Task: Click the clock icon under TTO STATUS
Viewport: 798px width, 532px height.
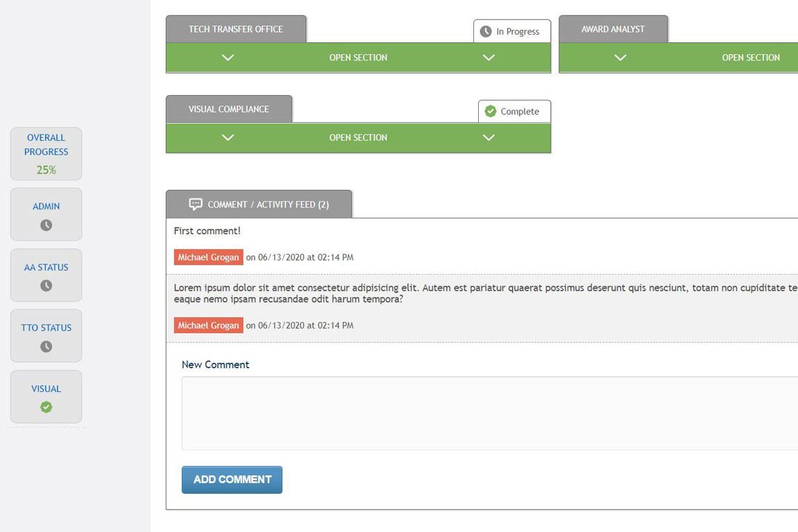Action: click(x=46, y=346)
